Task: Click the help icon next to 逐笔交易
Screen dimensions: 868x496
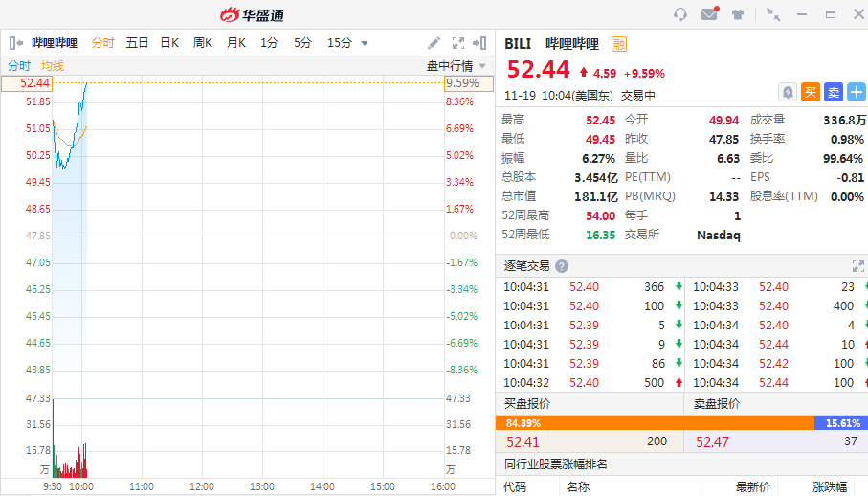Action: tap(562, 266)
